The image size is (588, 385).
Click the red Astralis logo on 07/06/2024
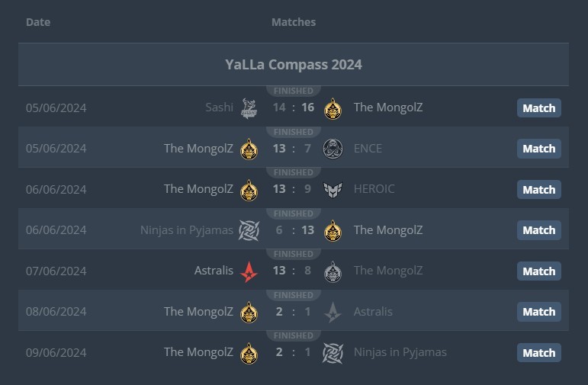tap(249, 271)
